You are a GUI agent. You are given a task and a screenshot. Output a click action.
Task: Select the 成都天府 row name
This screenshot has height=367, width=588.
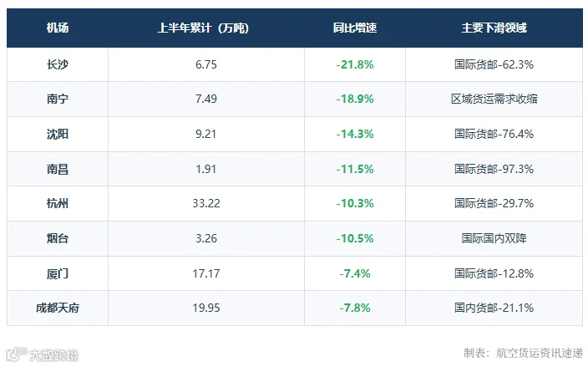pos(58,308)
